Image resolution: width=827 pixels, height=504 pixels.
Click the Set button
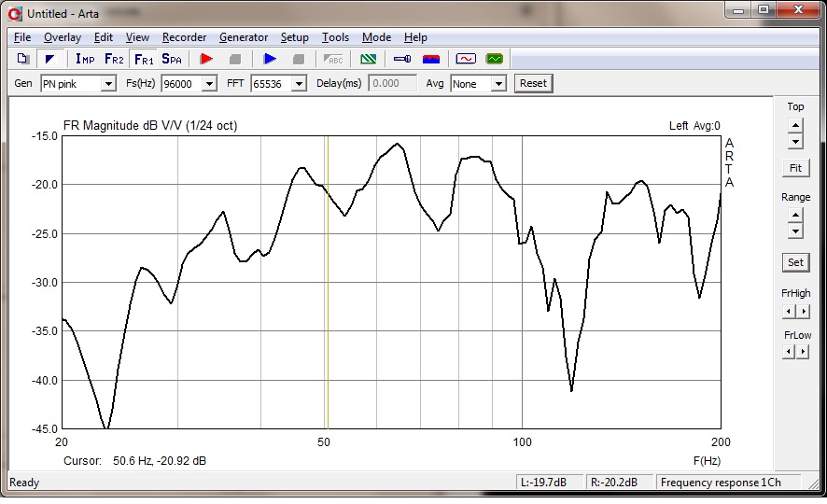pos(795,262)
